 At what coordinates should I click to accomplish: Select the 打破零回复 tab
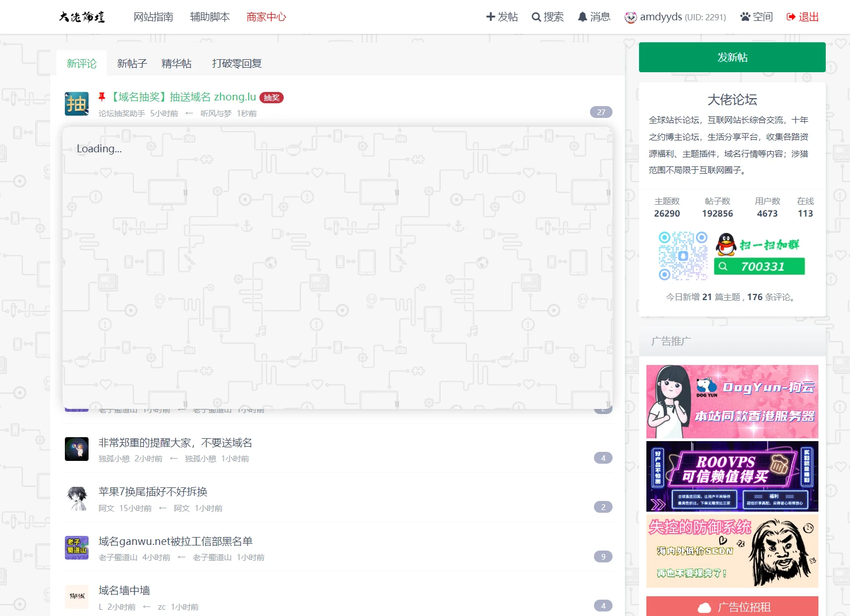pyautogui.click(x=237, y=64)
